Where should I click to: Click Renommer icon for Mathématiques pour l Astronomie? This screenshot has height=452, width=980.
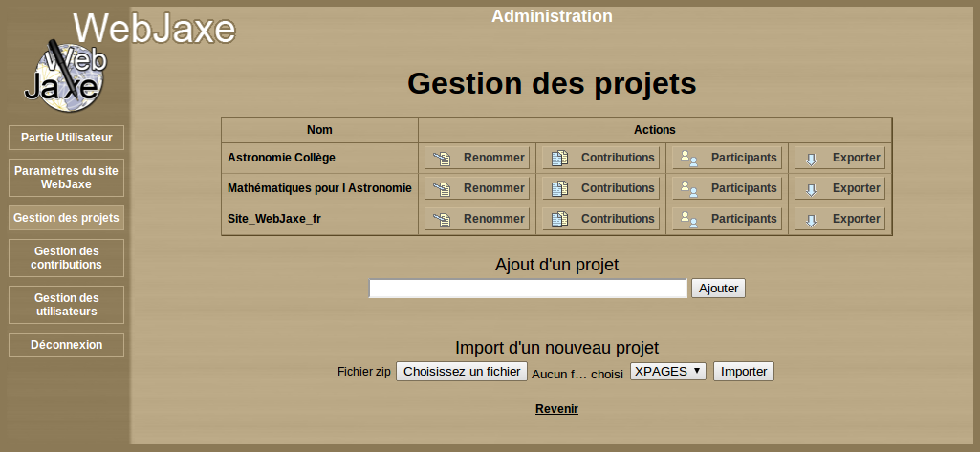point(441,189)
